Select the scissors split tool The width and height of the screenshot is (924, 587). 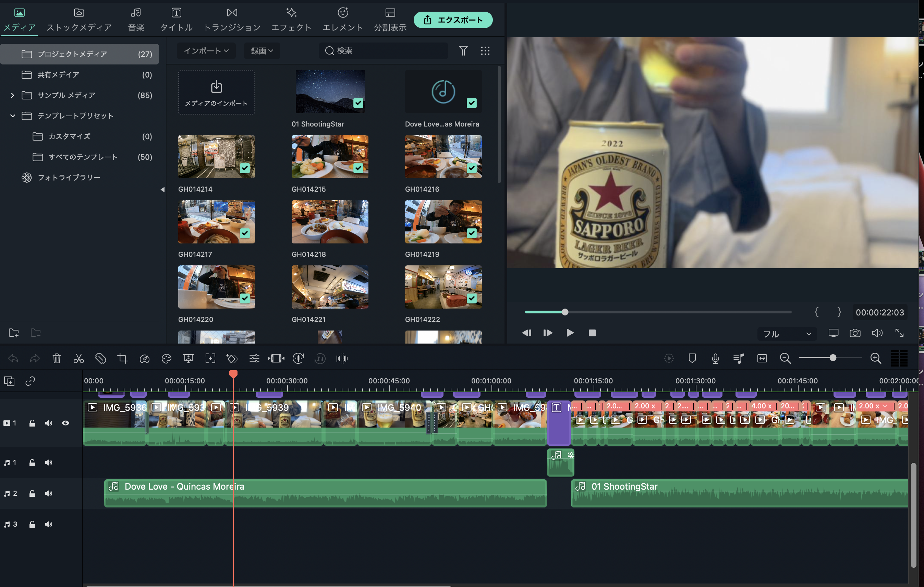tap(79, 359)
